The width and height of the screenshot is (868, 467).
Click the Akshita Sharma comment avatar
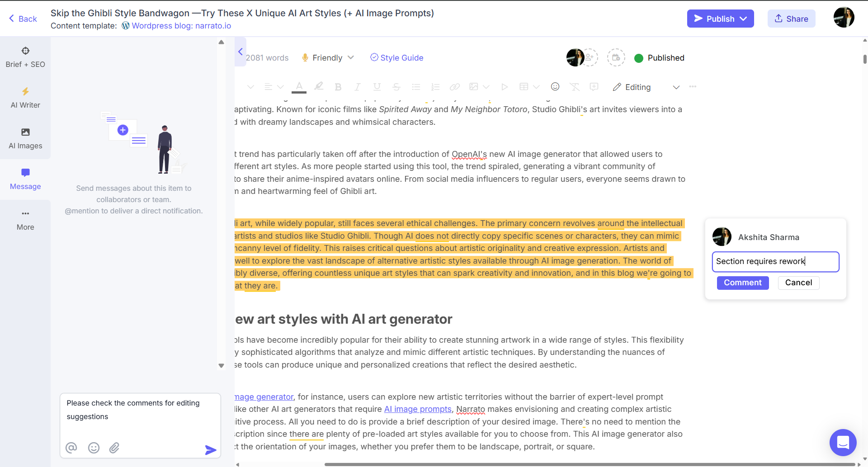click(x=722, y=237)
